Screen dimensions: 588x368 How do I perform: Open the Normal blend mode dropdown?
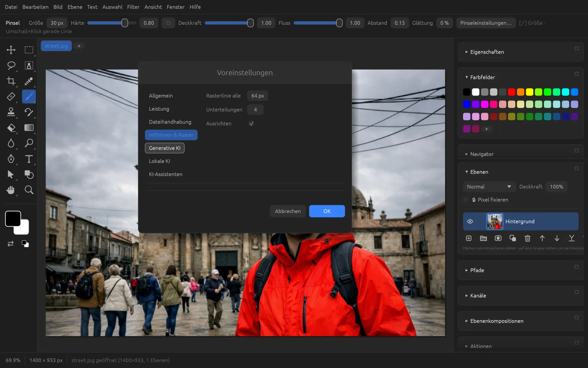pyautogui.click(x=489, y=187)
